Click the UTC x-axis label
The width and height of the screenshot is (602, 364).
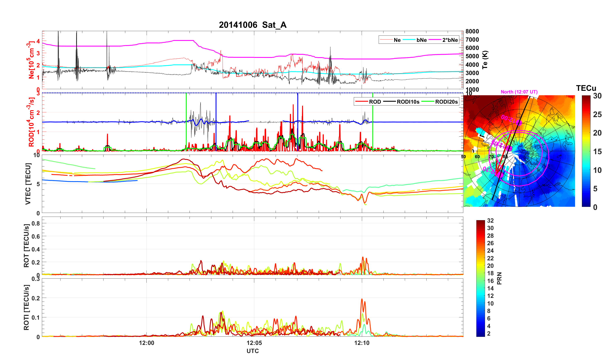tap(253, 351)
